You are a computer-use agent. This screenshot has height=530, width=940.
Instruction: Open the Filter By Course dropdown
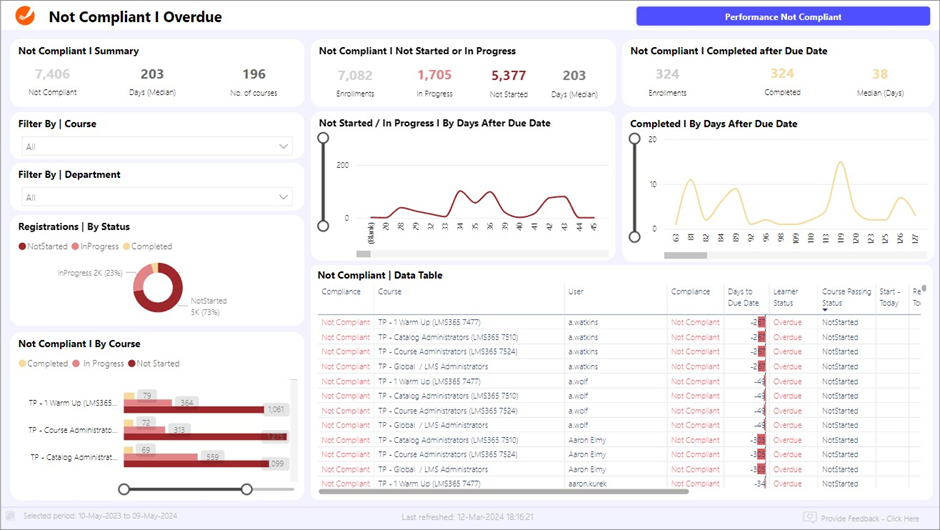(x=157, y=147)
